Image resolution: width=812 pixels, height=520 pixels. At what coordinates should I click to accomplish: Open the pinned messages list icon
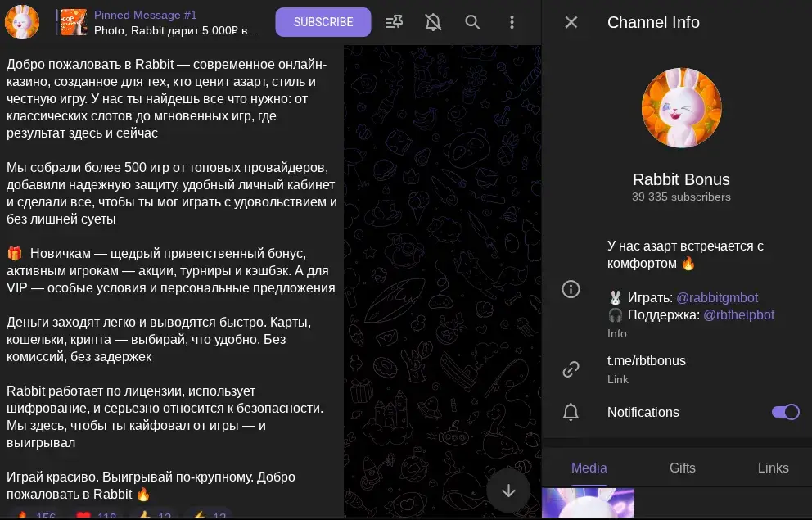(x=394, y=22)
